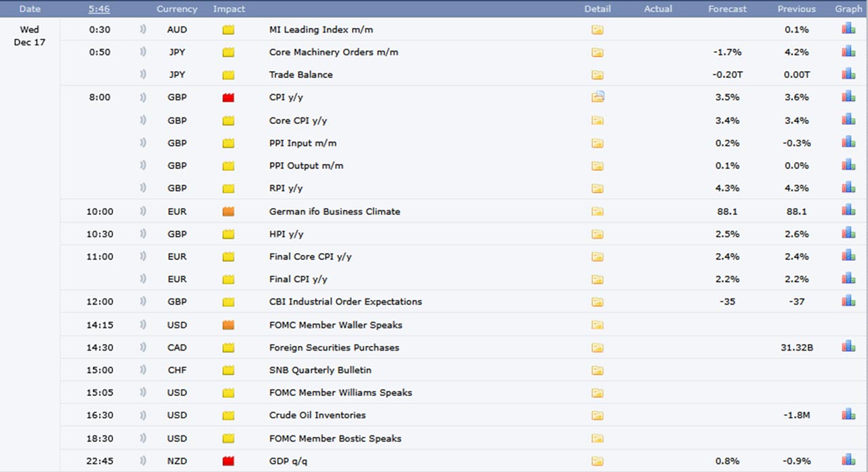Screen dimensions: 868x472
Task: View graph for Core Machinery Orders m/m
Action: pyautogui.click(x=848, y=52)
